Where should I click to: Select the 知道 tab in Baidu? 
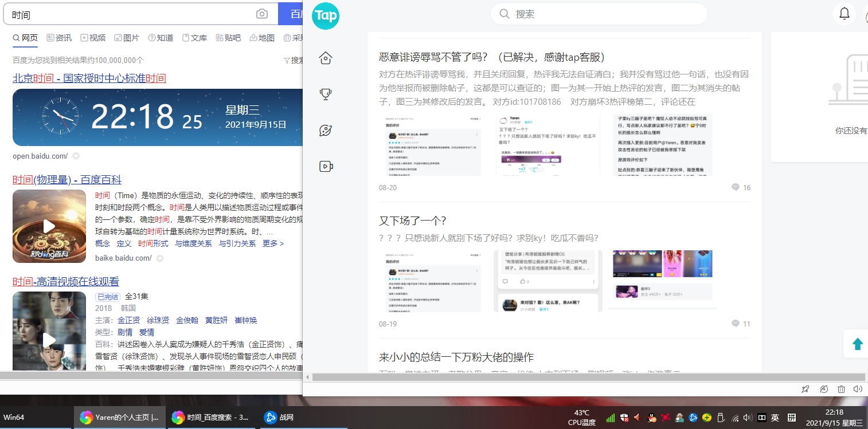[161, 38]
